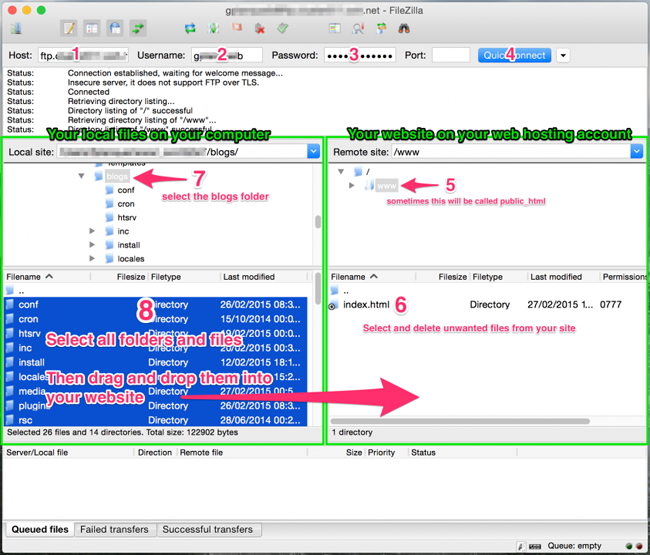Refresh the file and folder lists
This screenshot has width=650, height=555.
(x=190, y=29)
